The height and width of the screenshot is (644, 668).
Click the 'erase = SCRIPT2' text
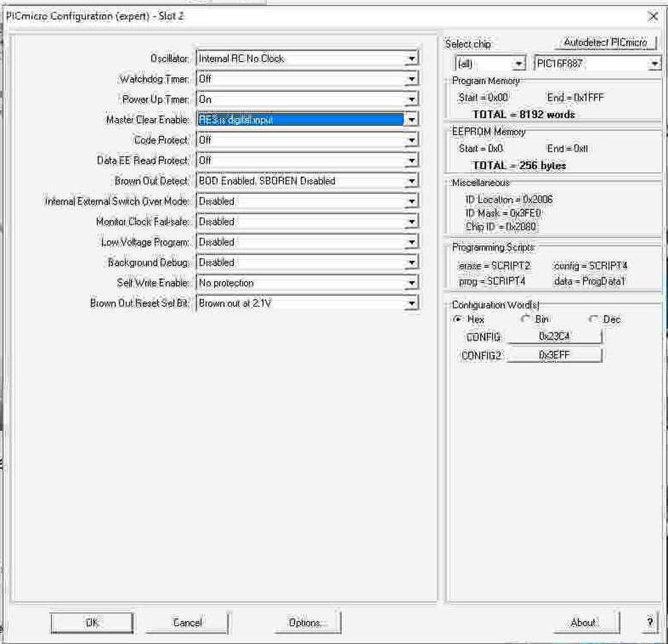(x=494, y=266)
